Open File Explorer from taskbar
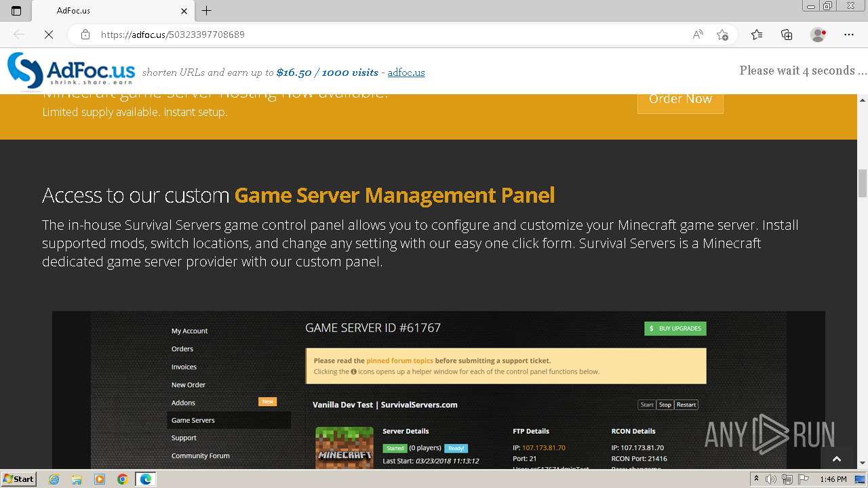Screen dimensions: 868x488 click(77, 479)
